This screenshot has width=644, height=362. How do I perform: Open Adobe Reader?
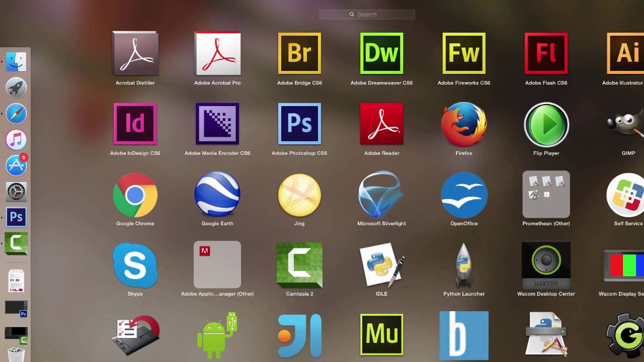[382, 124]
